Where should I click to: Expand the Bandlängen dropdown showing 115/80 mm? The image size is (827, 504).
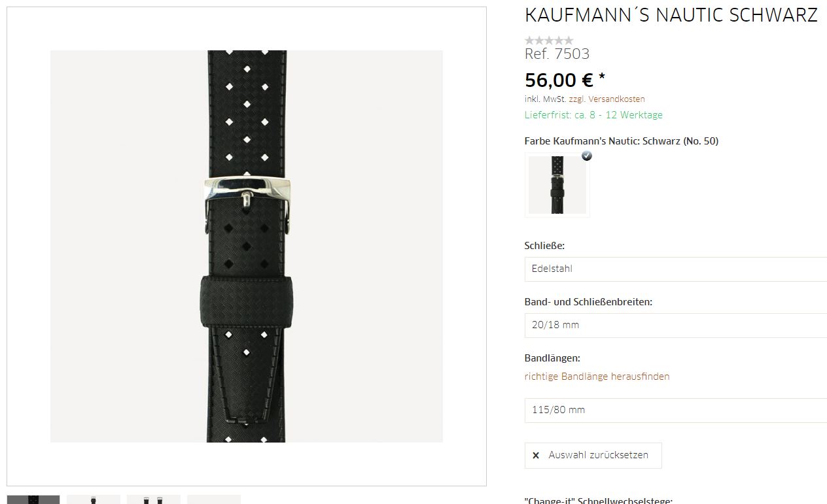pos(676,410)
